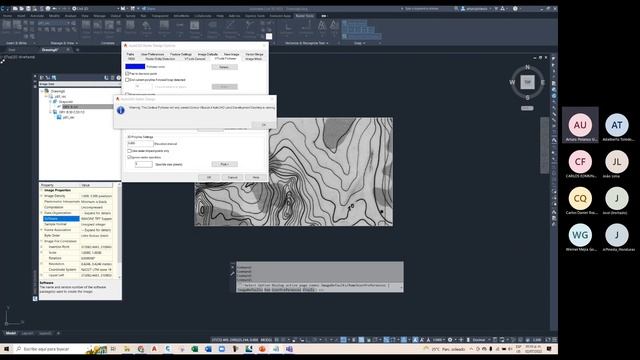Expand the Resolution property row

click(42, 264)
